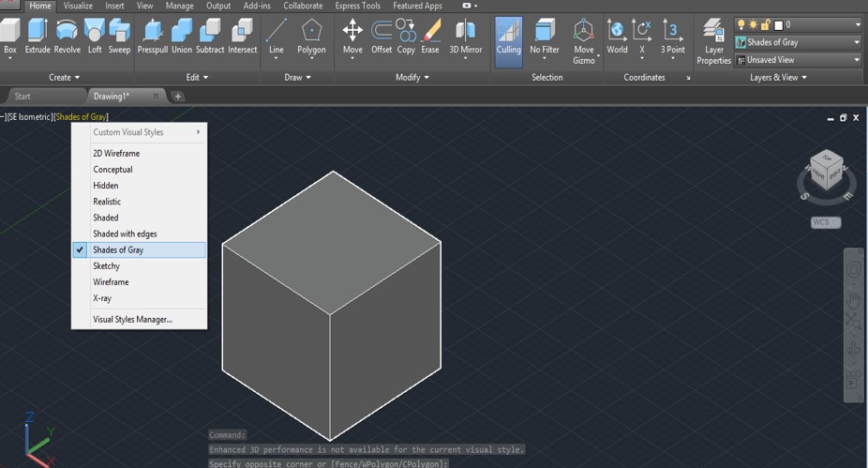Open the Visualize ribbon tab
868x468 pixels.
[78, 6]
